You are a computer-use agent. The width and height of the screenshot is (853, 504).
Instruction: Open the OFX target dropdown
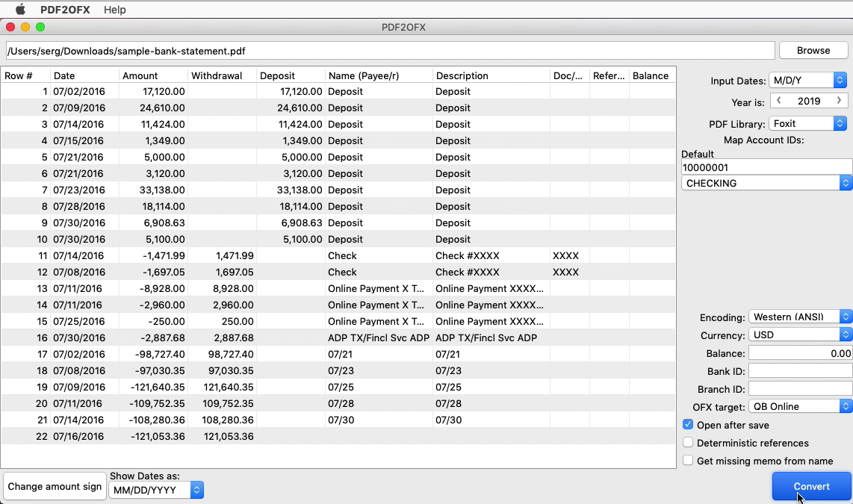click(x=800, y=407)
